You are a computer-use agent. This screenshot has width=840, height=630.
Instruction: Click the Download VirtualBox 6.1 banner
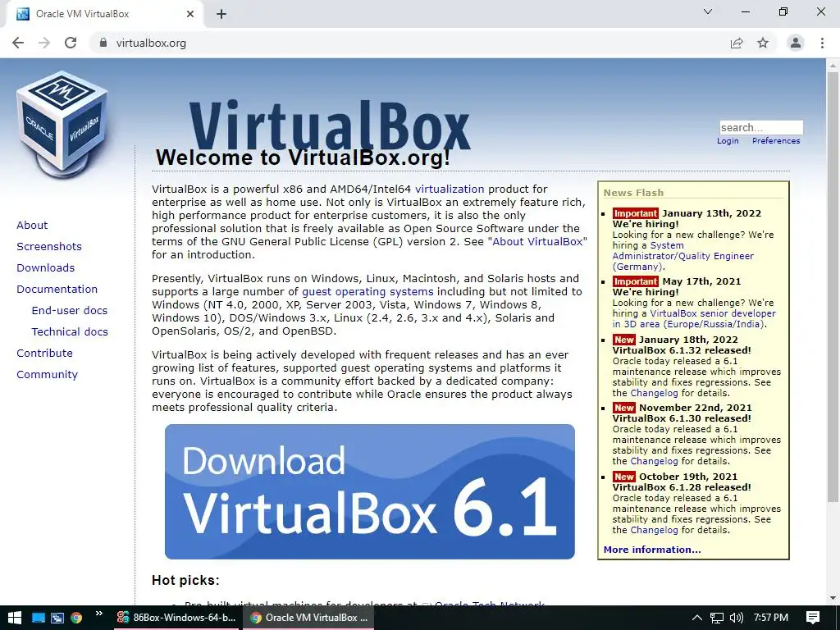click(x=370, y=492)
